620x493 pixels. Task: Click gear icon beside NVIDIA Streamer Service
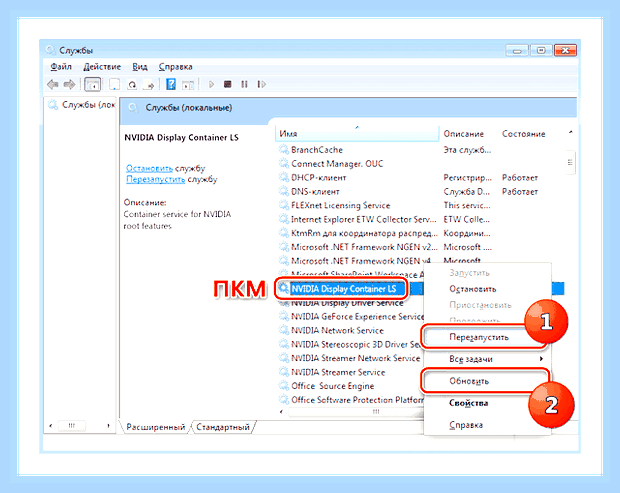tap(284, 372)
